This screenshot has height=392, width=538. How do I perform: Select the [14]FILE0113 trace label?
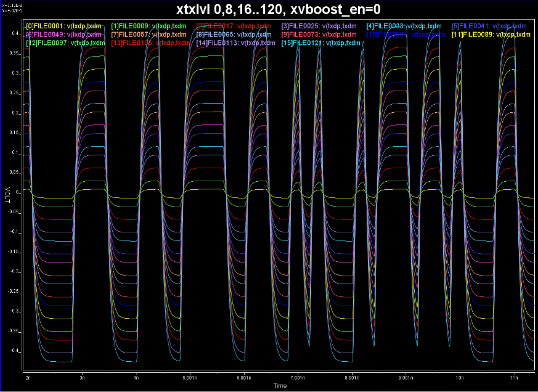(x=234, y=43)
